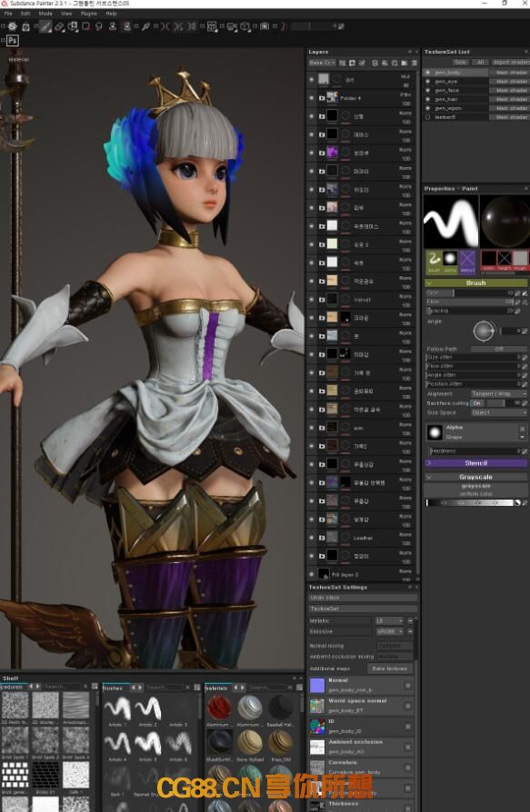The image size is (530, 812).
Task: Open the View menu
Action: (66, 14)
